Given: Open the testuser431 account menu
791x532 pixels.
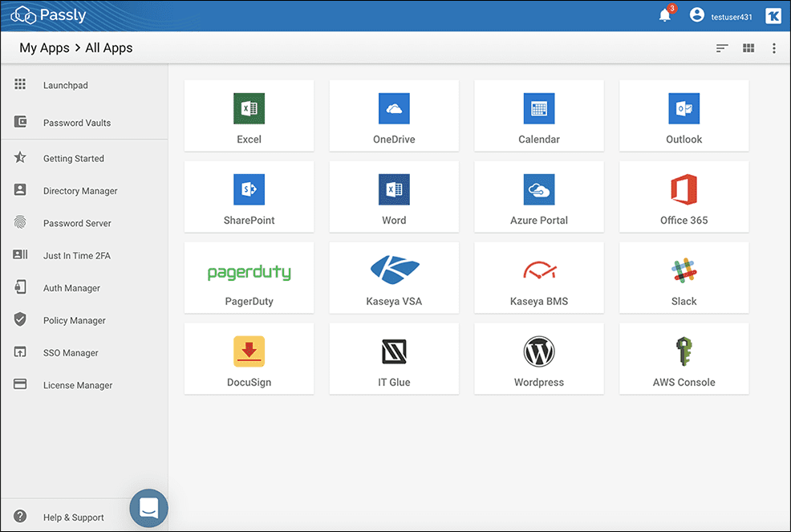Looking at the screenshot, I should pyautogui.click(x=722, y=15).
